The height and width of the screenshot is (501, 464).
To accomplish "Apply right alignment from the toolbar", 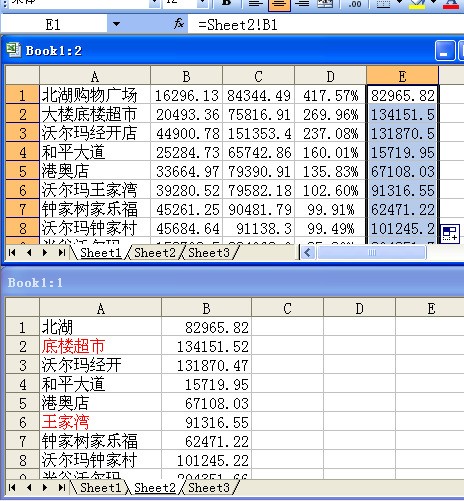I will coord(302,3).
